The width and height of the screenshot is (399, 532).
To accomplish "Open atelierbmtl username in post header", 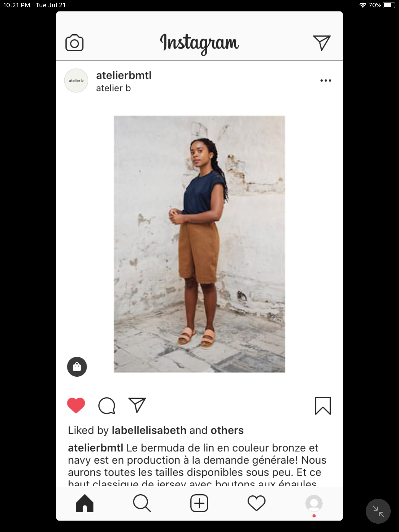I will (124, 76).
